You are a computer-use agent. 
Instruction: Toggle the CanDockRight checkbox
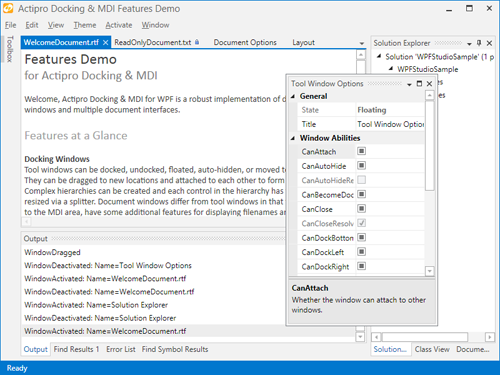click(361, 266)
